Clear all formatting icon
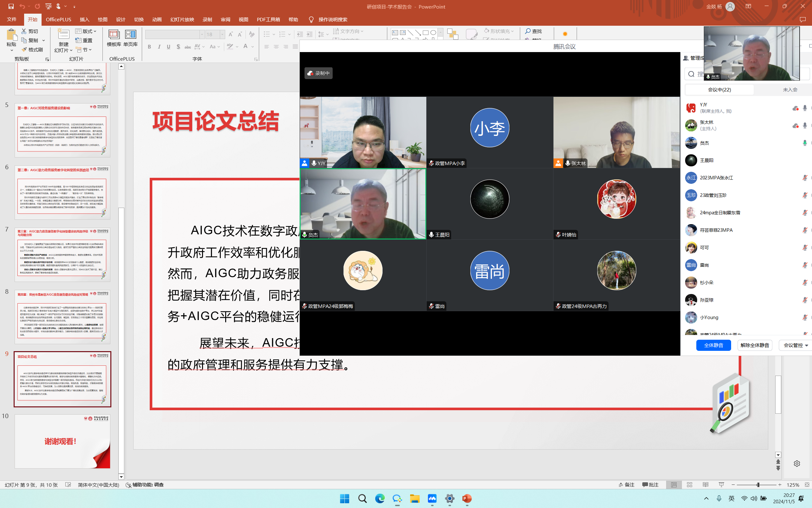This screenshot has height=508, width=812. (252, 34)
